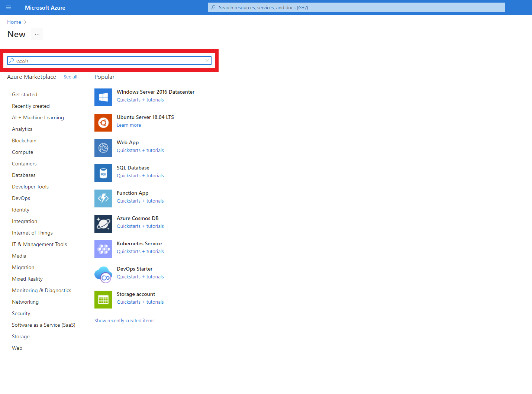Viewport: 532px width, 394px height.
Task: Select the Compute category
Action: pos(22,152)
